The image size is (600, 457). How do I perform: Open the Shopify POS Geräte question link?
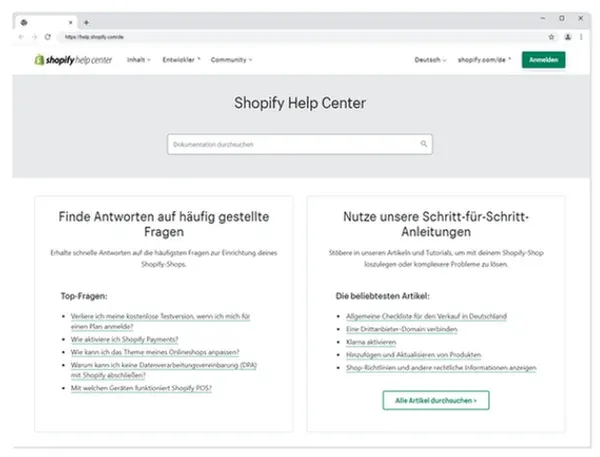click(141, 388)
